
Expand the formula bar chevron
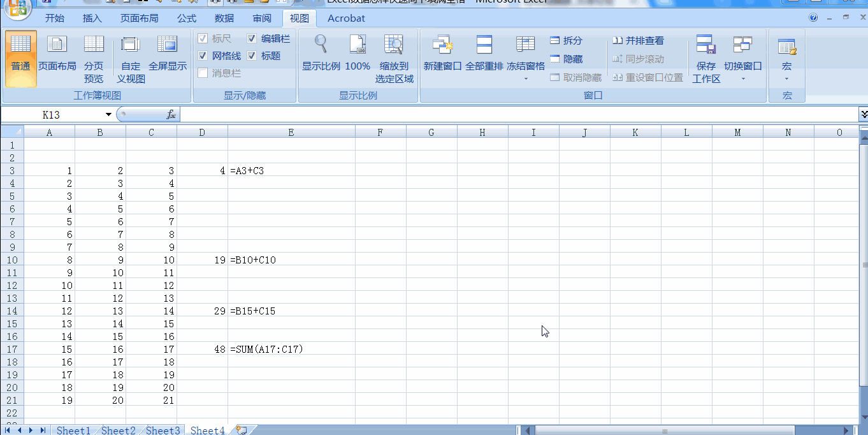point(864,114)
